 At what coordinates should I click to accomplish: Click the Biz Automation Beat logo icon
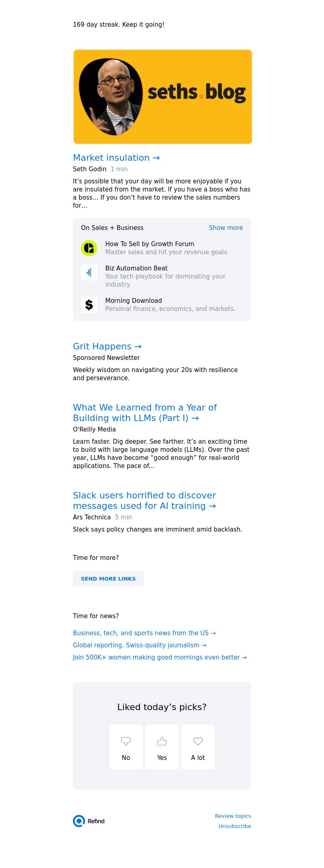tap(89, 272)
